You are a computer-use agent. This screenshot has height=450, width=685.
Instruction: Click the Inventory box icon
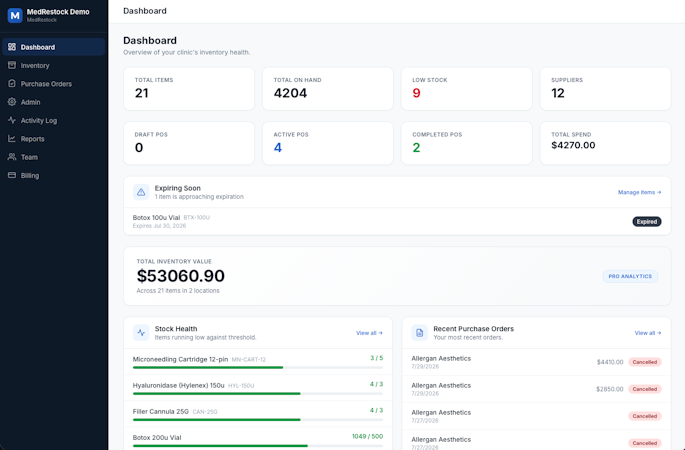[12, 65]
